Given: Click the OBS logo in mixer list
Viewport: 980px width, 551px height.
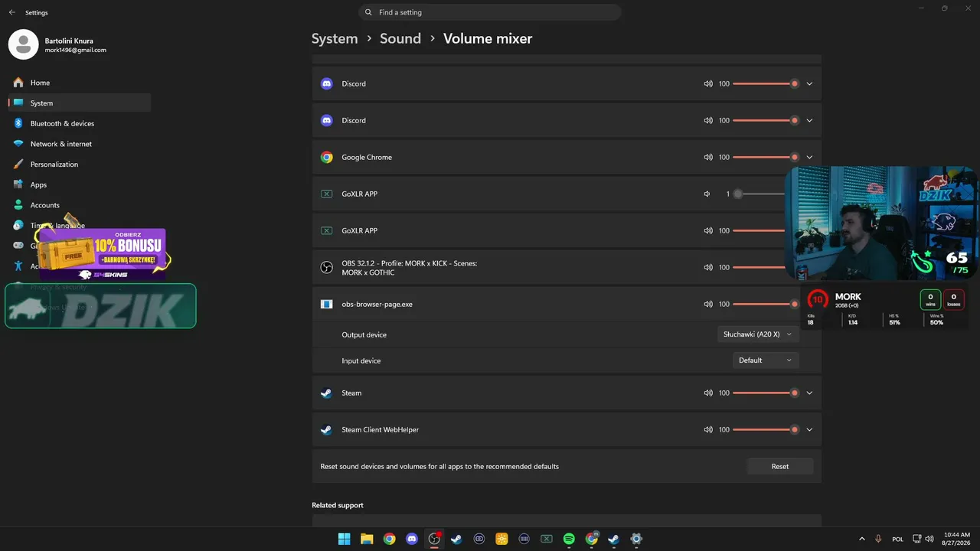Looking at the screenshot, I should (x=327, y=268).
